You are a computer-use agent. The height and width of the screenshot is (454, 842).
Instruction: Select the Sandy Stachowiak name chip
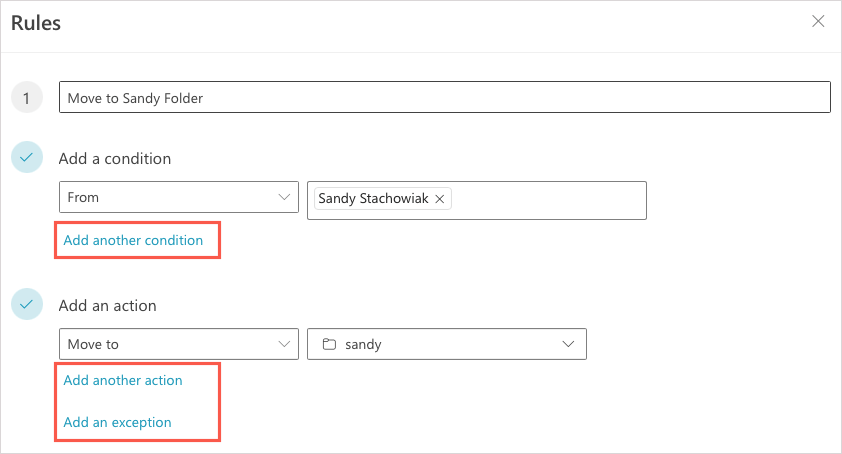pyautogui.click(x=373, y=198)
